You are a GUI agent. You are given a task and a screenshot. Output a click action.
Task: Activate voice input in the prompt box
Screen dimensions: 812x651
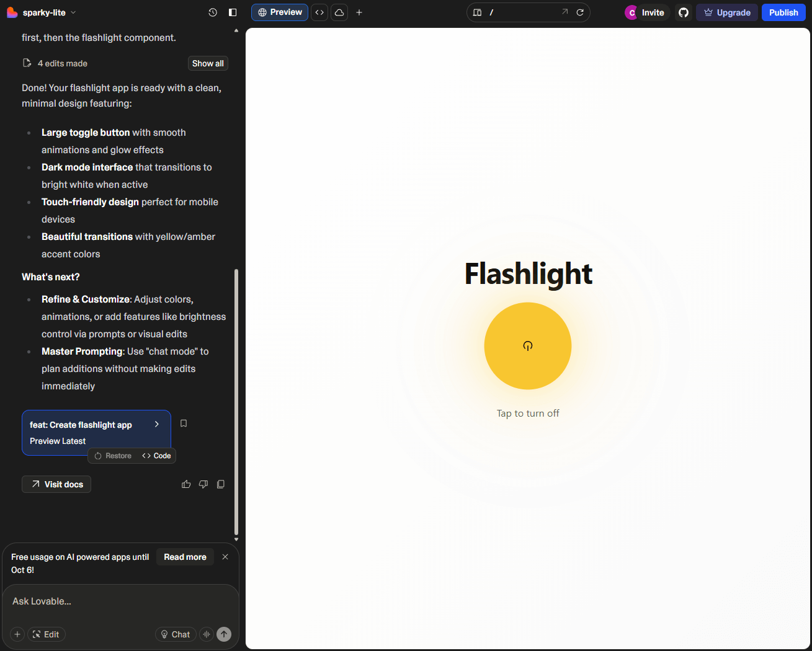(x=207, y=634)
